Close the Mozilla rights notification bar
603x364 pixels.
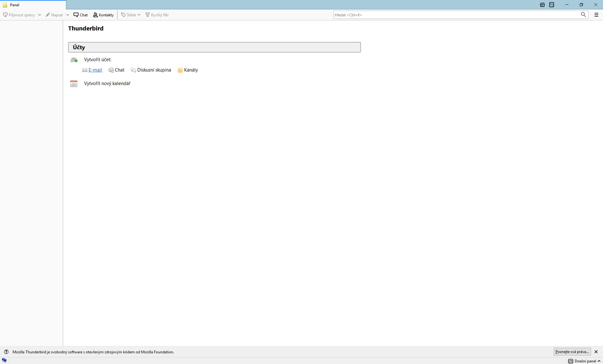coord(596,352)
